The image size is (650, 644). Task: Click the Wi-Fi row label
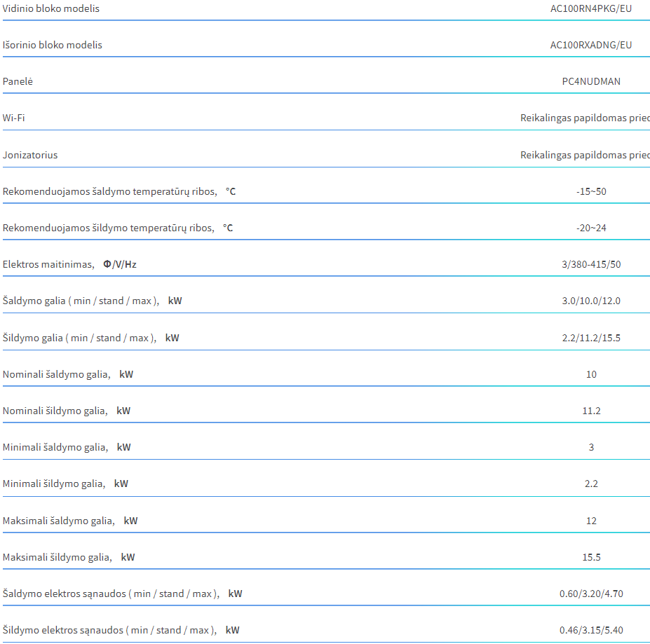(14, 118)
